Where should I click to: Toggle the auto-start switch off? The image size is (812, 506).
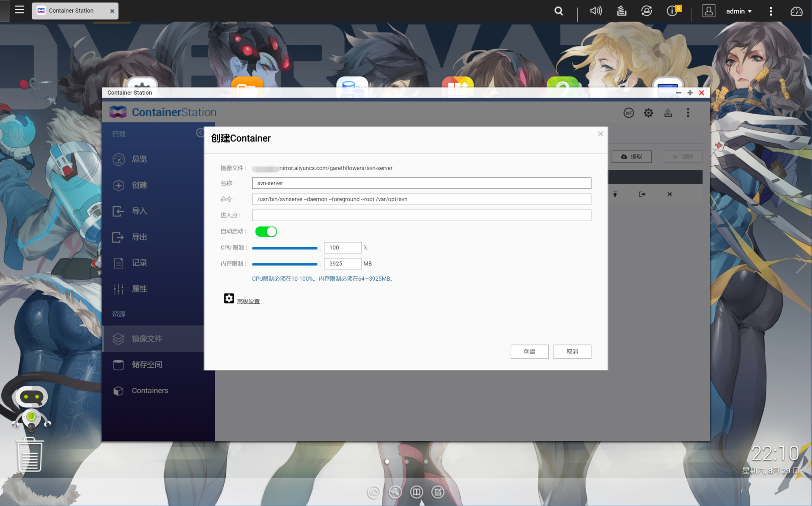(266, 232)
